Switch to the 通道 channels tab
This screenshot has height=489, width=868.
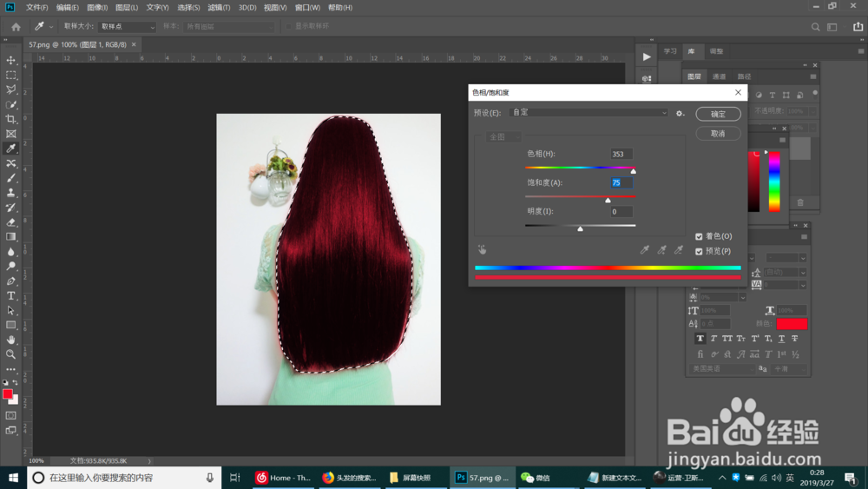tap(719, 76)
